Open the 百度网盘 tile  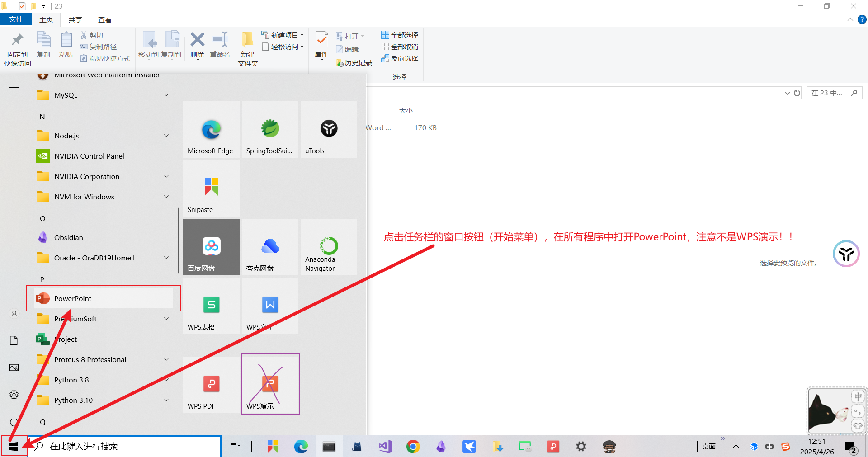tap(211, 247)
